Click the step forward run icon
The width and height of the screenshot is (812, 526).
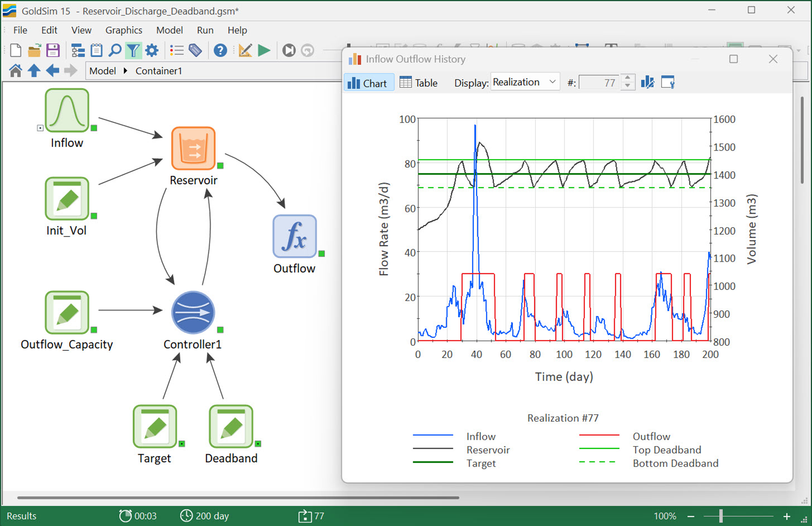pyautogui.click(x=289, y=50)
